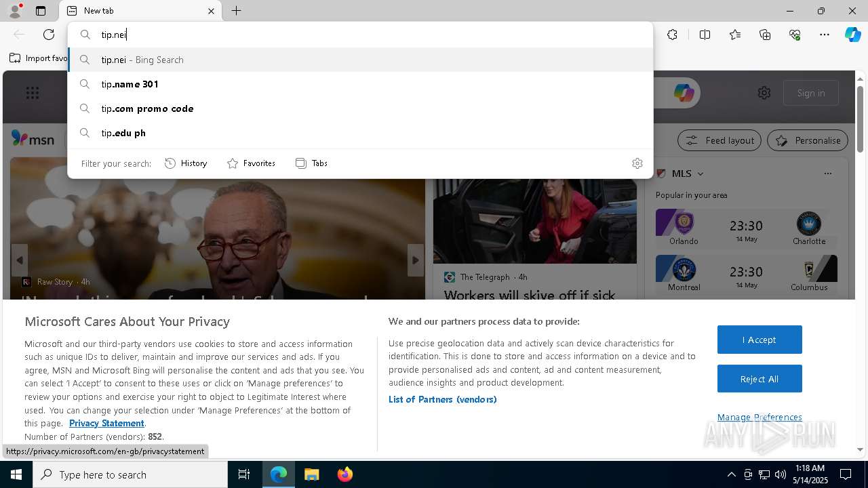Choose the 'tip.name 301' suggestion
This screenshot has height=488, width=868.
[360, 84]
